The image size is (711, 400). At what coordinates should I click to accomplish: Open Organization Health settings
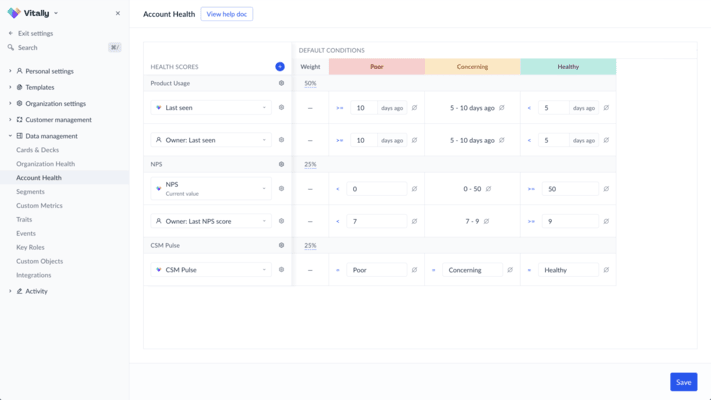[x=45, y=164]
